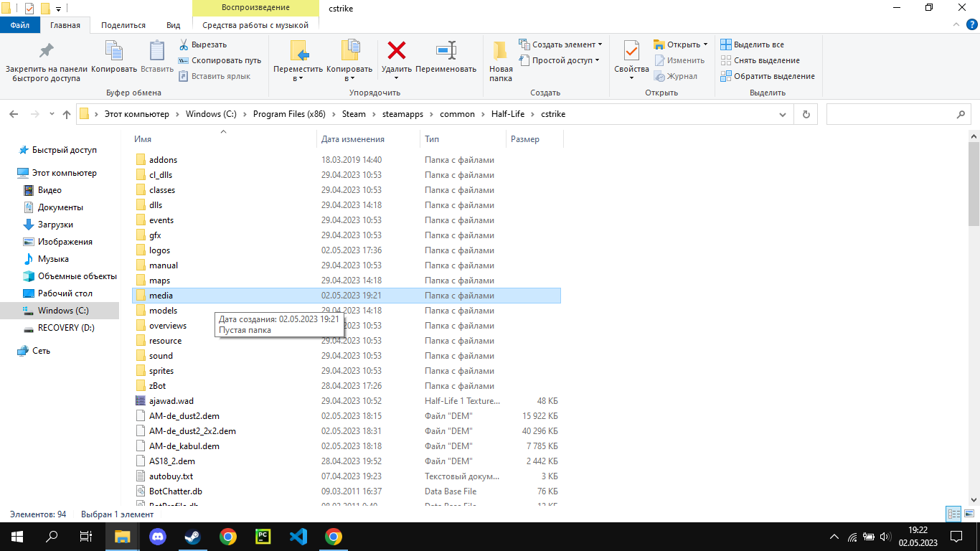Go up one folder level

(67, 114)
